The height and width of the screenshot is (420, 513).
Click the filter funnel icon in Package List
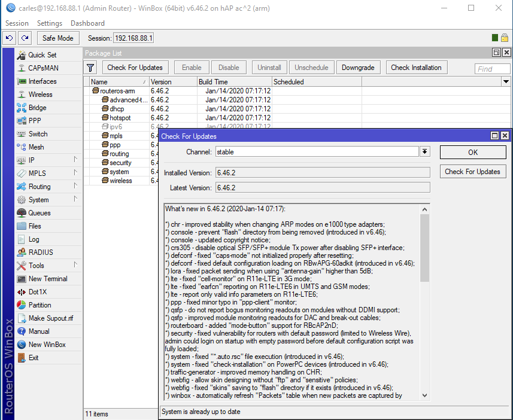[90, 68]
